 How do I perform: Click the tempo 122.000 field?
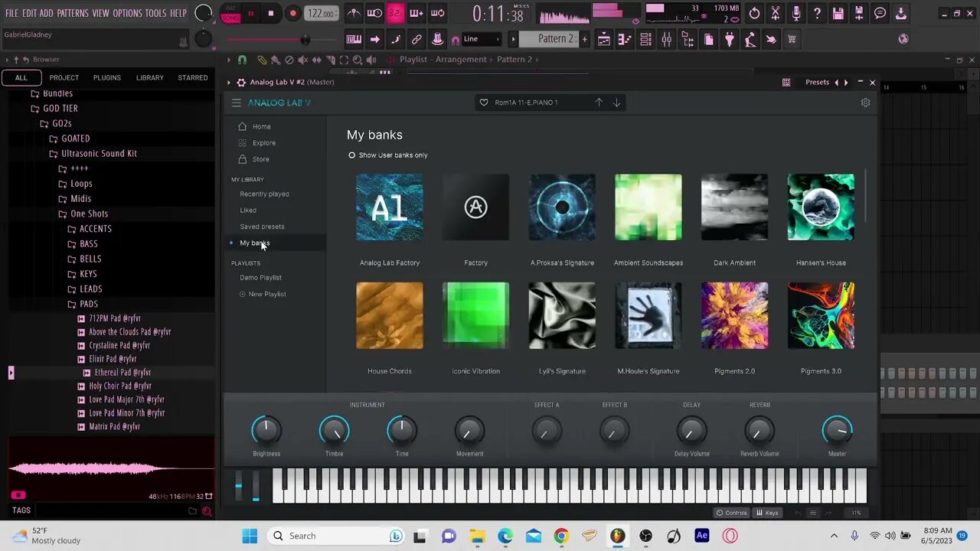[x=321, y=13]
